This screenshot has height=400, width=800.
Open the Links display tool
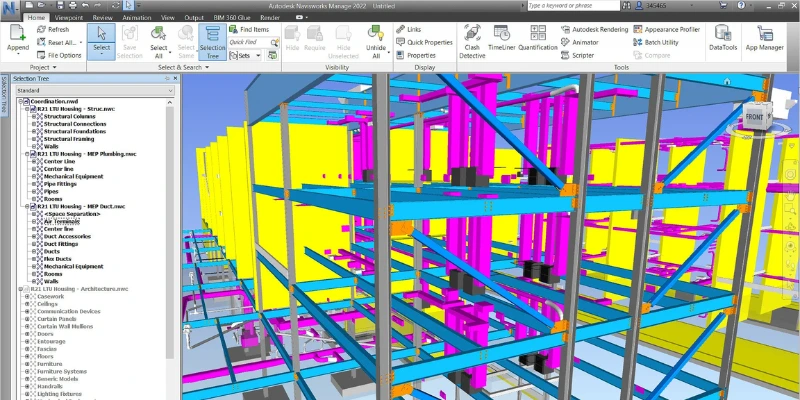click(409, 30)
